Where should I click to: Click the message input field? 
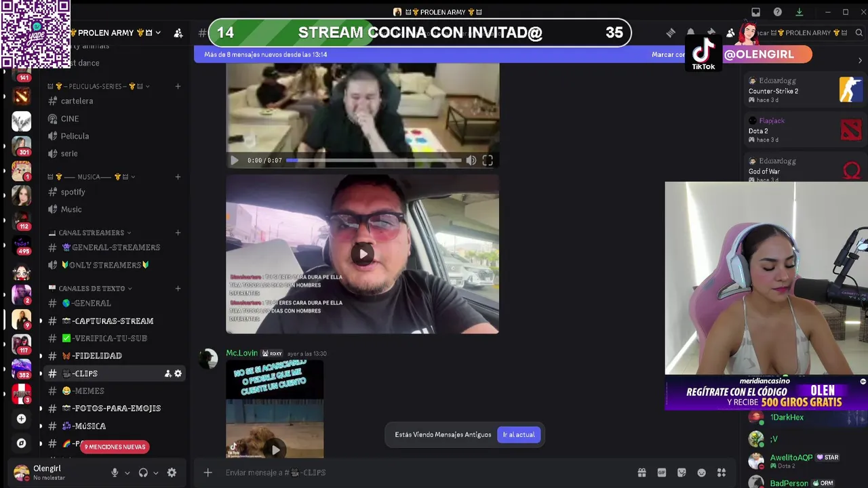pyautogui.click(x=420, y=472)
